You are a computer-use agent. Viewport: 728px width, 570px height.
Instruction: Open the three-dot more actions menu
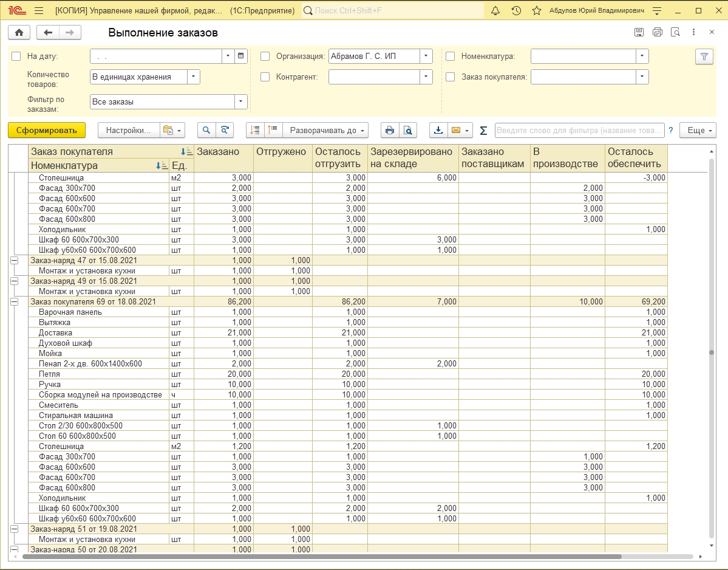pos(693,32)
